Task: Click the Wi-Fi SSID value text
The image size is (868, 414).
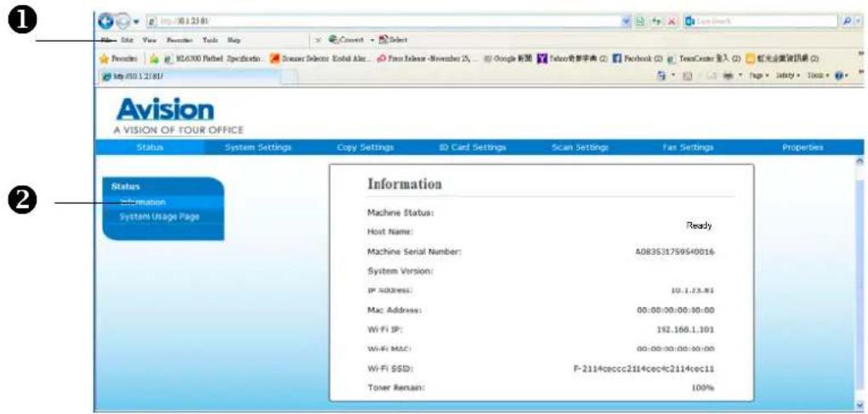Action: coord(644,368)
